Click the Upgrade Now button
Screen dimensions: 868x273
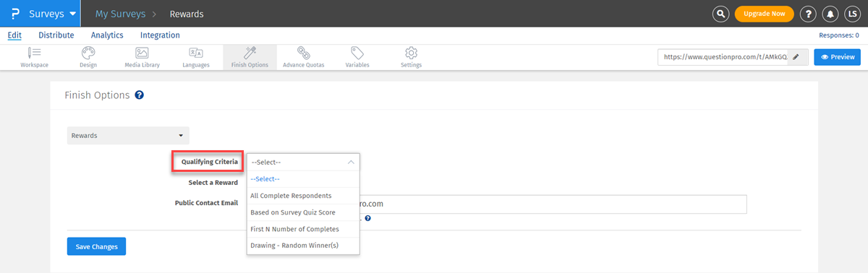pos(764,14)
